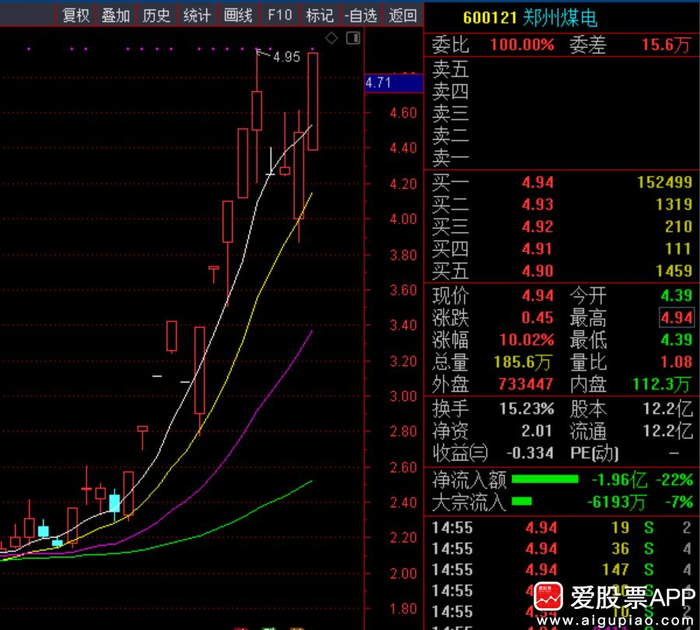
Task: Select the 买四 bid price 4.91
Action: point(538,249)
